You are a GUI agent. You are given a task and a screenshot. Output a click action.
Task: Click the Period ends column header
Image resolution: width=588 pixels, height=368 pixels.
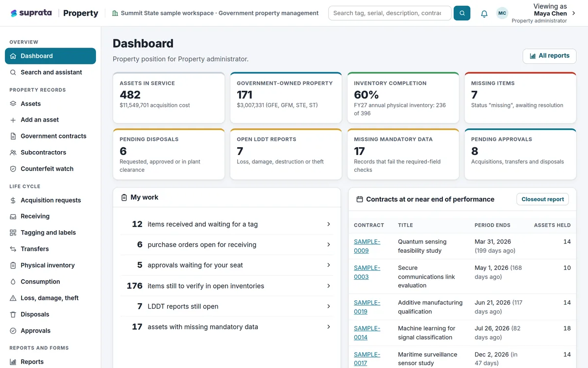[492, 225]
